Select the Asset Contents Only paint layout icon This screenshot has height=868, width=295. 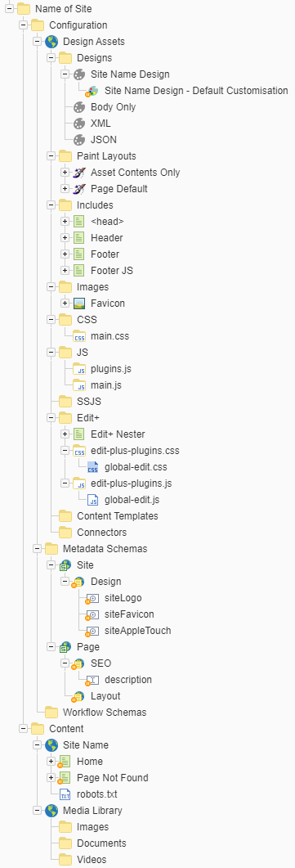(79, 172)
